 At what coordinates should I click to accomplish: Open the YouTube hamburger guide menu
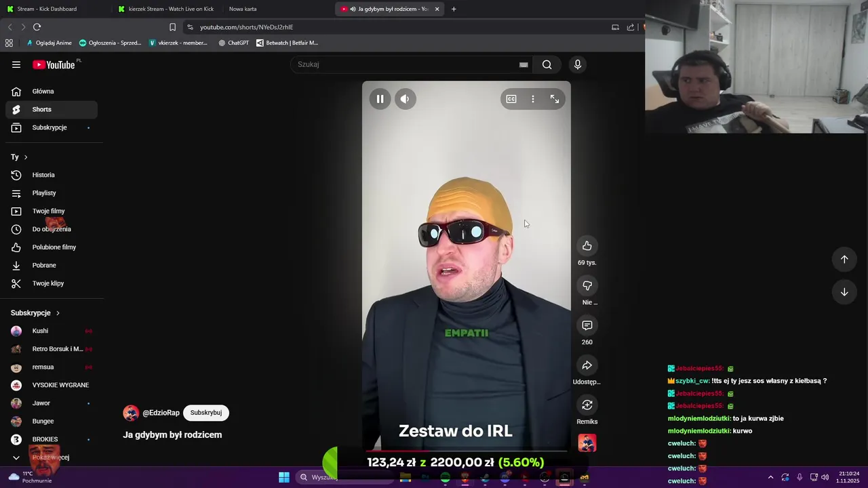click(16, 64)
